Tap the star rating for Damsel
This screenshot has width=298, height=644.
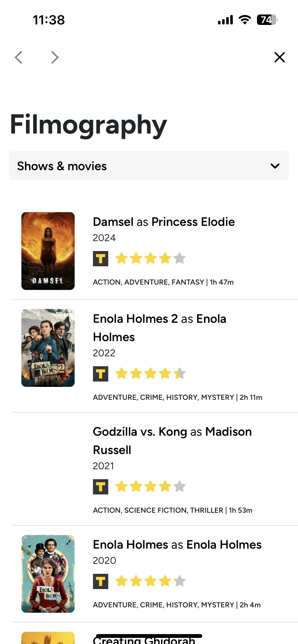coord(151,258)
